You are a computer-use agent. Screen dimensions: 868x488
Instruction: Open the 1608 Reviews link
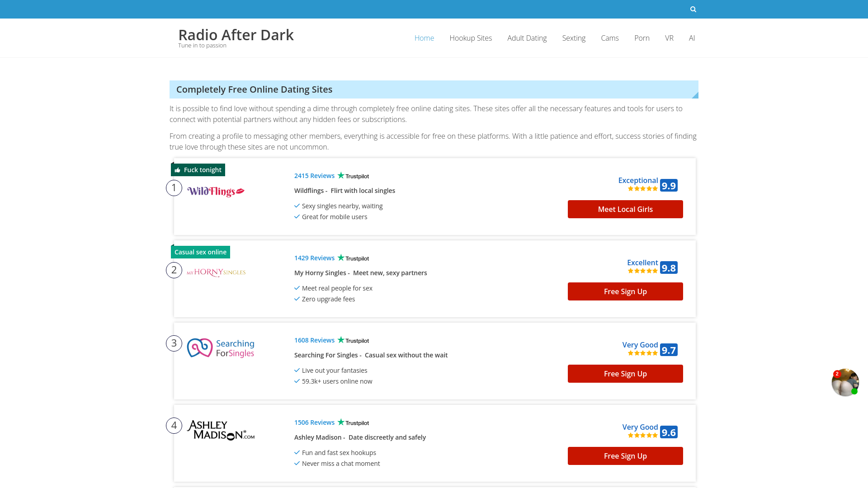[x=314, y=340]
